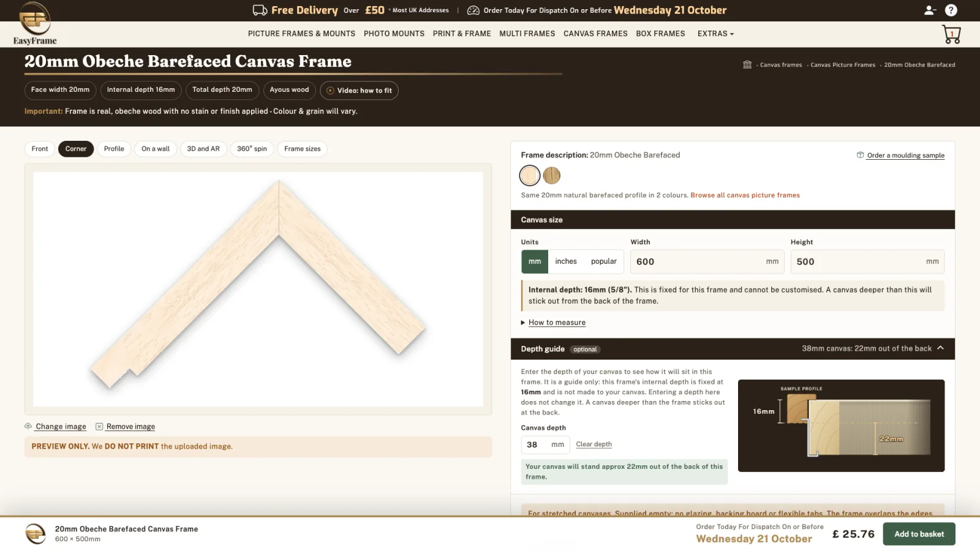Switch to the Front view tab

tap(40, 149)
